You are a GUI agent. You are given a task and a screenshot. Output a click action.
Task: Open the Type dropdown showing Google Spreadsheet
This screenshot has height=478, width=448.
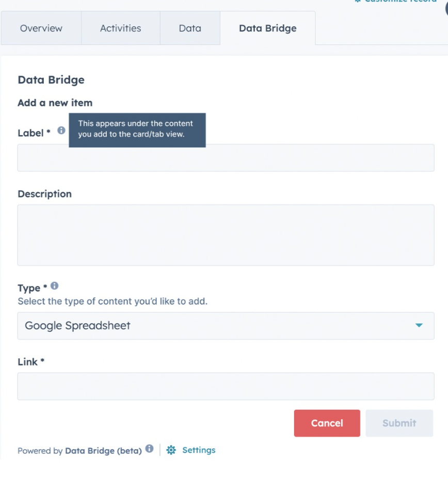pyautogui.click(x=226, y=326)
